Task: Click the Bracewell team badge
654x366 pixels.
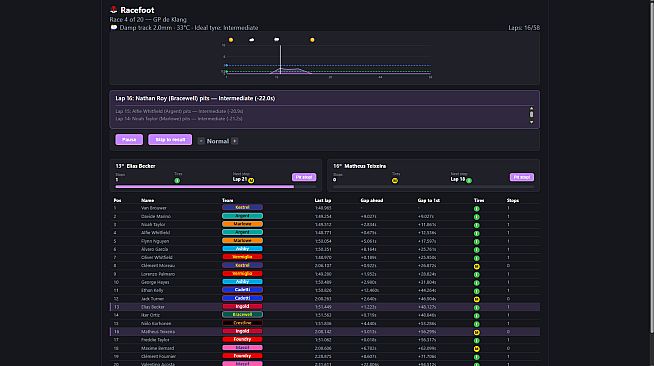Action: coord(242,315)
